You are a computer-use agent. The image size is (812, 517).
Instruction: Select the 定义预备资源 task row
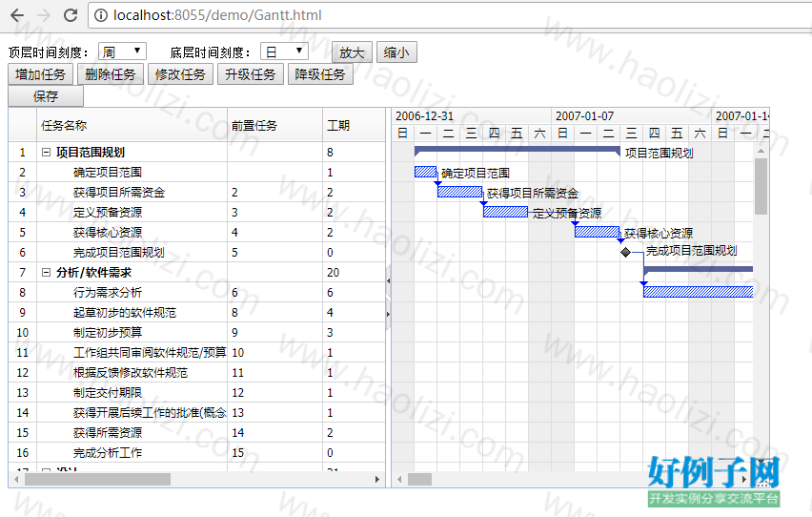tap(196, 212)
